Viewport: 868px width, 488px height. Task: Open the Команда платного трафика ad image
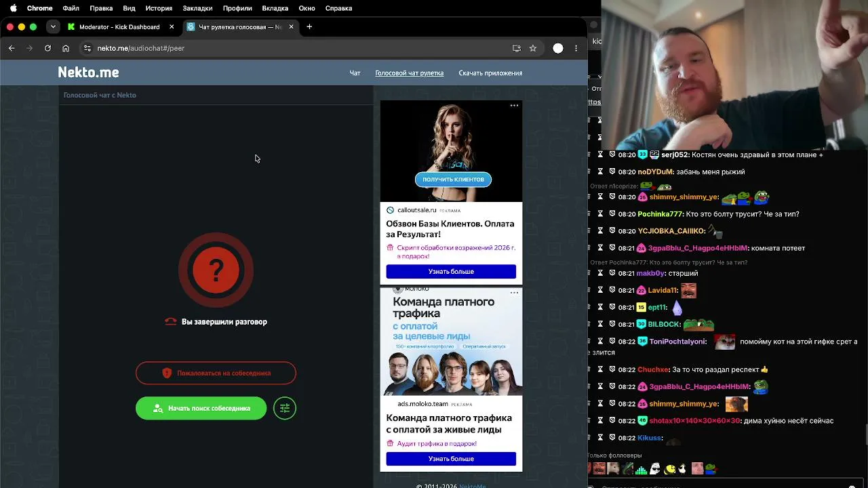click(451, 342)
